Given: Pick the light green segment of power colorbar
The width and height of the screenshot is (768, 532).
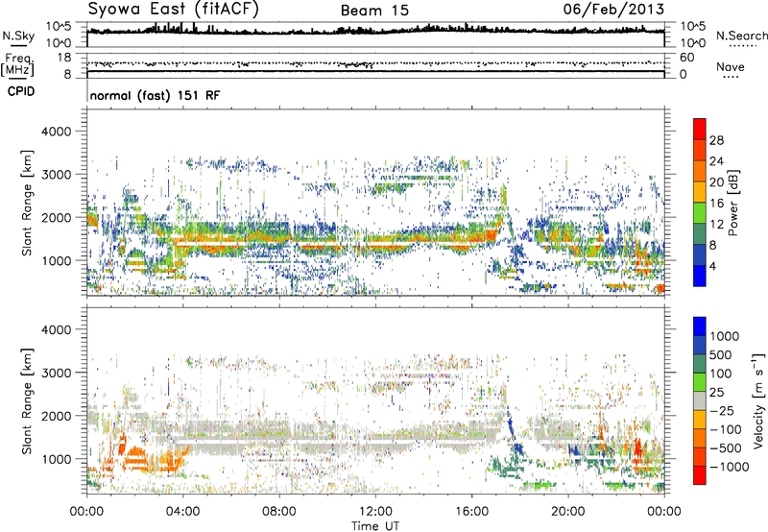Looking at the screenshot, I should pos(700,212).
